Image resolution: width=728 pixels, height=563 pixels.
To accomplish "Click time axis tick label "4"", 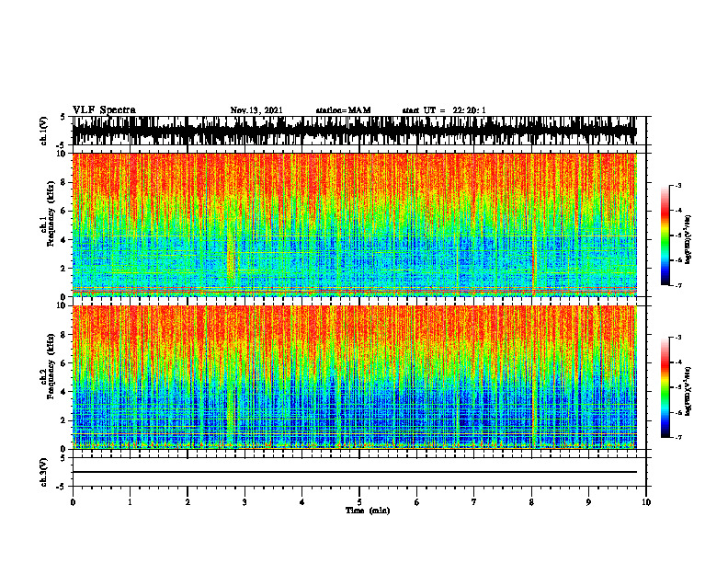I will pyautogui.click(x=302, y=502).
